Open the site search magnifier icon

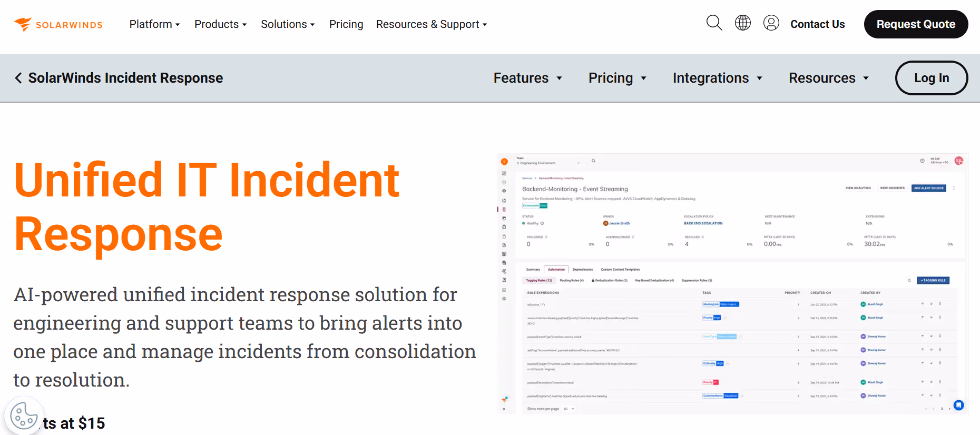pos(714,23)
